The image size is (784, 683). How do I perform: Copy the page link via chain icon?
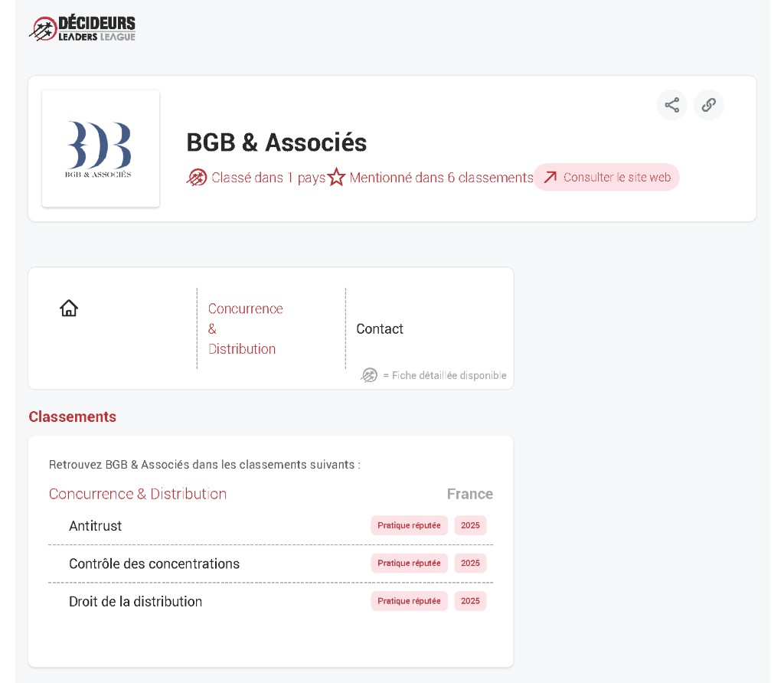click(x=708, y=105)
